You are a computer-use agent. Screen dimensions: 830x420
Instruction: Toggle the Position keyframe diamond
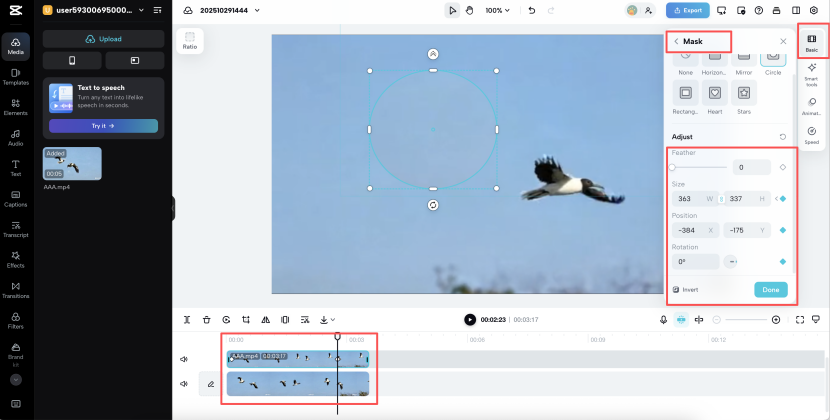click(x=783, y=230)
